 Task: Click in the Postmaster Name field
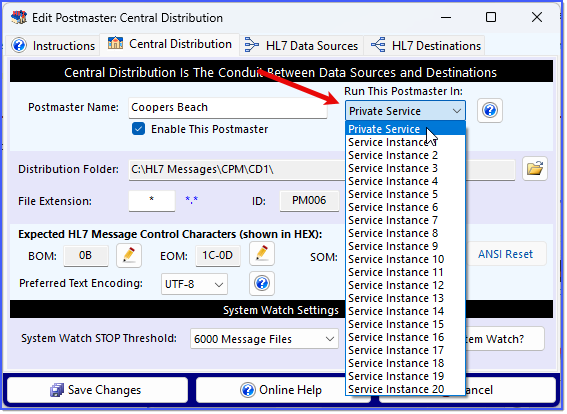coord(228,107)
